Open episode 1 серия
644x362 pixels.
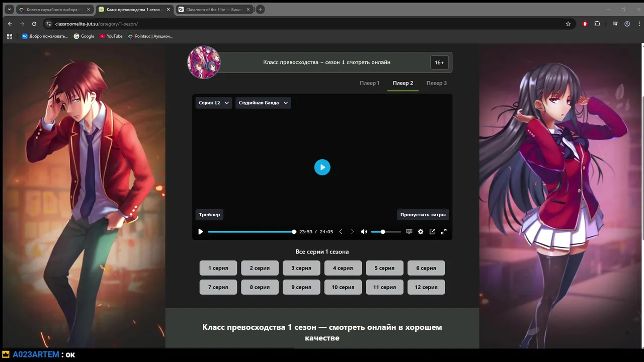coord(218,268)
